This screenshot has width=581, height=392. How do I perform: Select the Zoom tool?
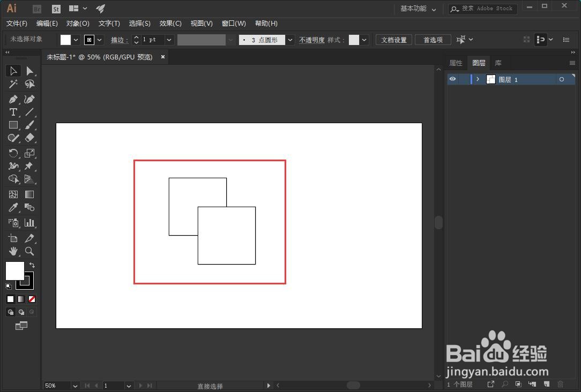click(29, 251)
